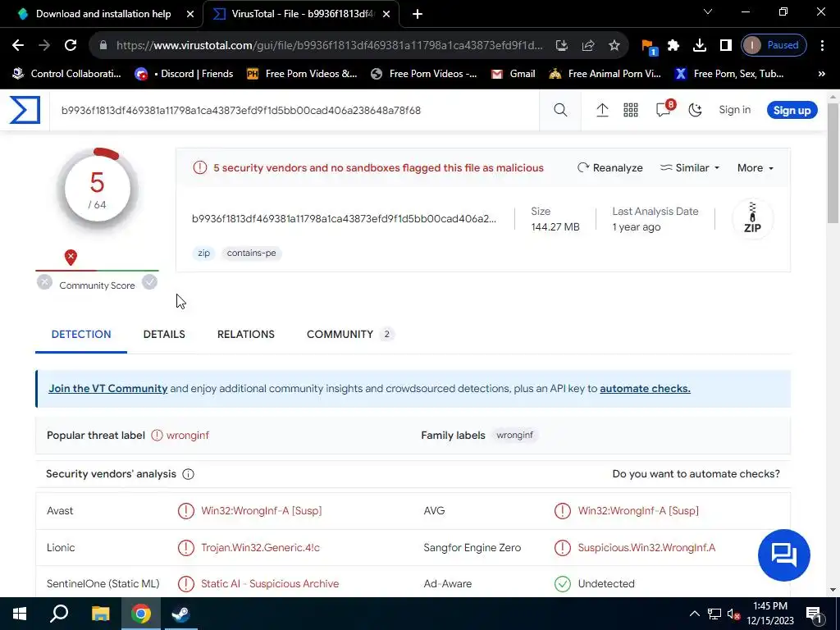
Task: Open Control Collaborati... bookmark
Action: pyautogui.click(x=67, y=74)
